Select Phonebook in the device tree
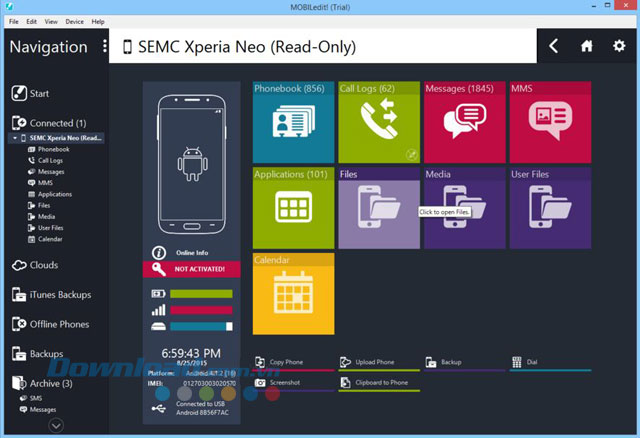The image size is (640, 438). 49,149
